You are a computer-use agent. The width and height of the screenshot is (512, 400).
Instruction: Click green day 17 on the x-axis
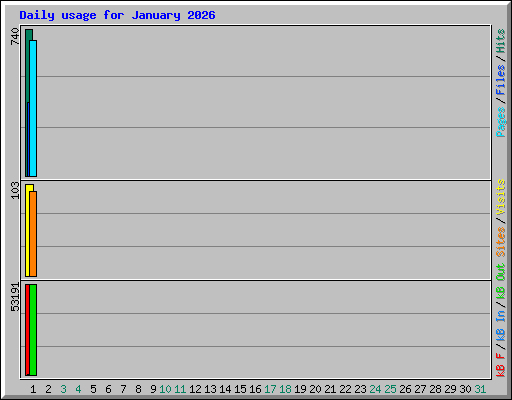(270, 389)
